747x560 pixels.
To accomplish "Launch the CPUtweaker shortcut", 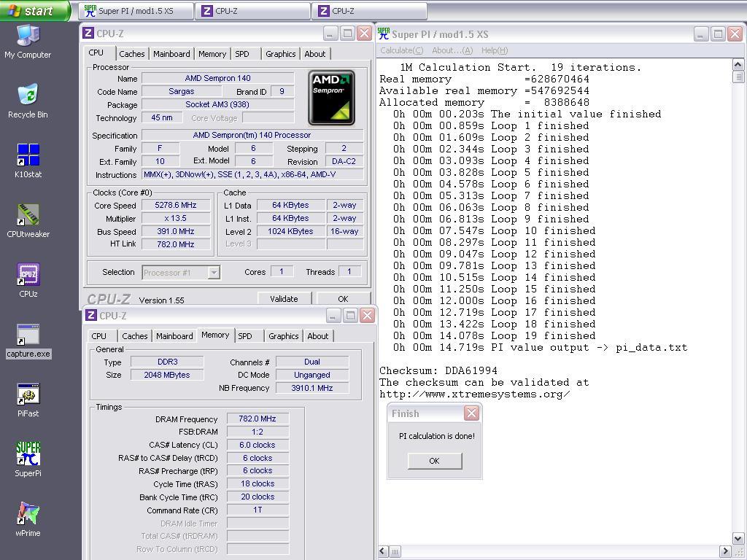I will click(x=28, y=220).
